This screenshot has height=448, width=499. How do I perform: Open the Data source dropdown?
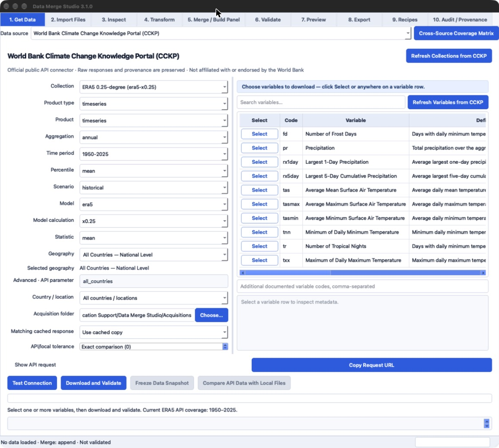221,33
